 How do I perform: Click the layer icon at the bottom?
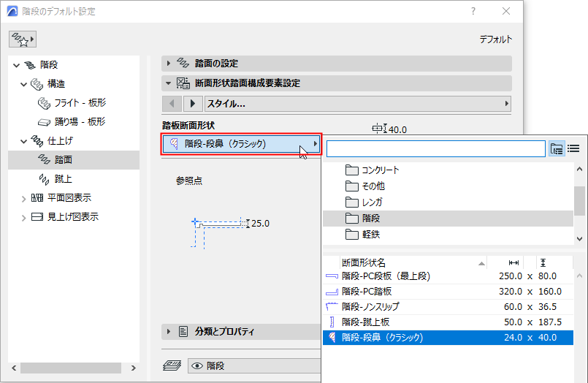point(172,365)
